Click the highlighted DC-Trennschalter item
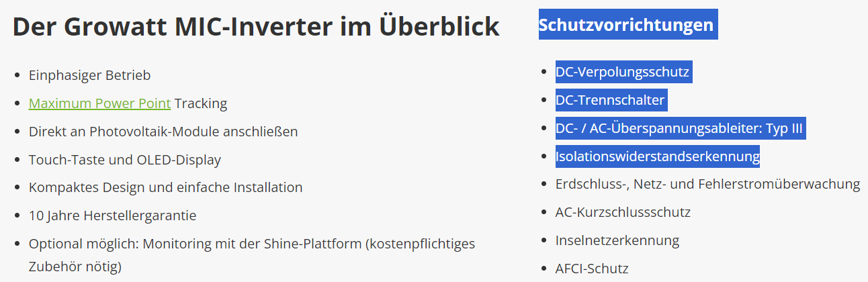868x282 pixels. (x=611, y=100)
